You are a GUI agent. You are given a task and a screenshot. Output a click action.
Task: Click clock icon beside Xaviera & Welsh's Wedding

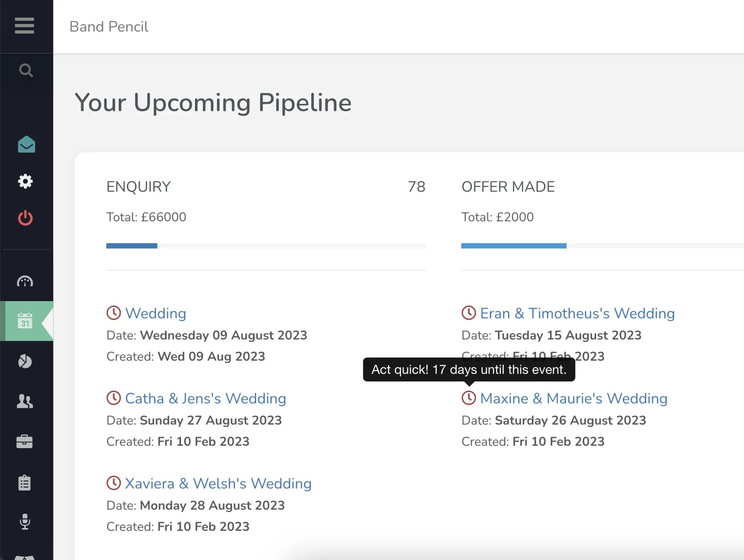(114, 483)
